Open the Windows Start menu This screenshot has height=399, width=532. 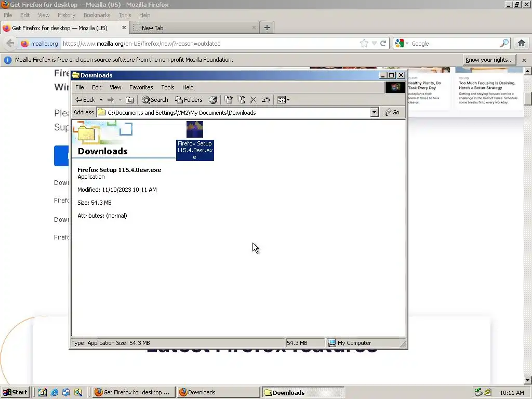[x=15, y=392]
